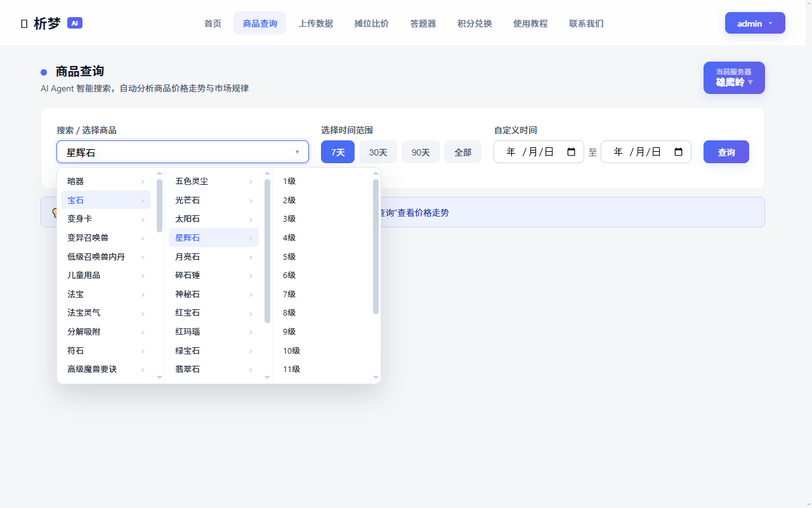812x508 pixels.
Task: Expand the 暗器 category
Action: [x=106, y=181]
